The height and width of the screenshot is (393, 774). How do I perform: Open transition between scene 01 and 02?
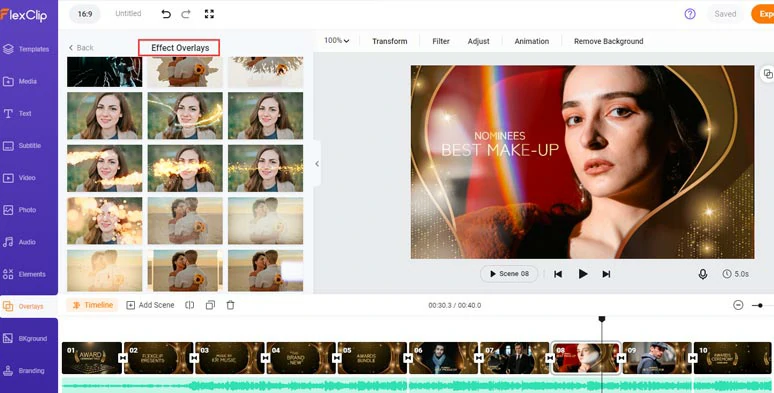pos(123,358)
